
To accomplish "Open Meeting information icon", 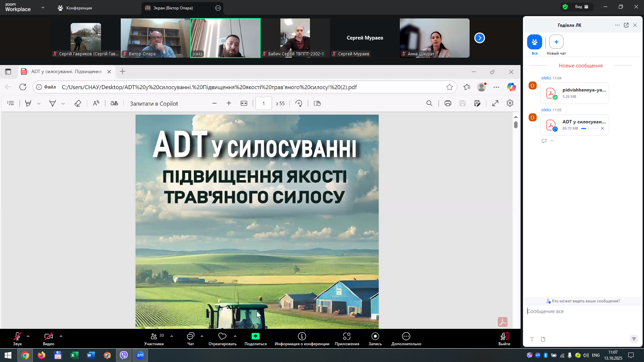I will [x=302, y=336].
